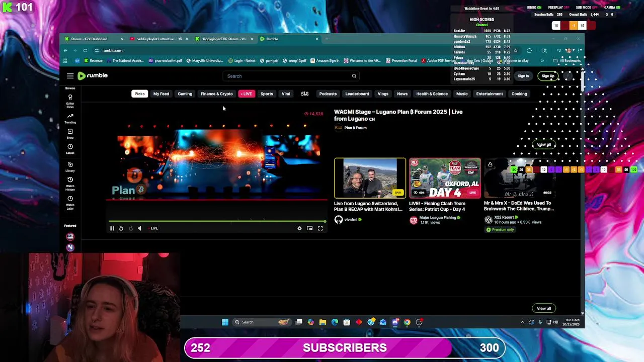Enable picture-in-picture mode
This screenshot has width=644, height=362.
[x=310, y=228]
